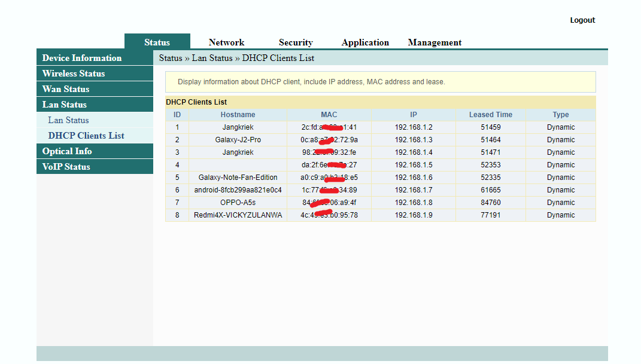Screen dimensions: 641x364
Task: Select DHCP Clients List sub-item
Action: point(86,136)
